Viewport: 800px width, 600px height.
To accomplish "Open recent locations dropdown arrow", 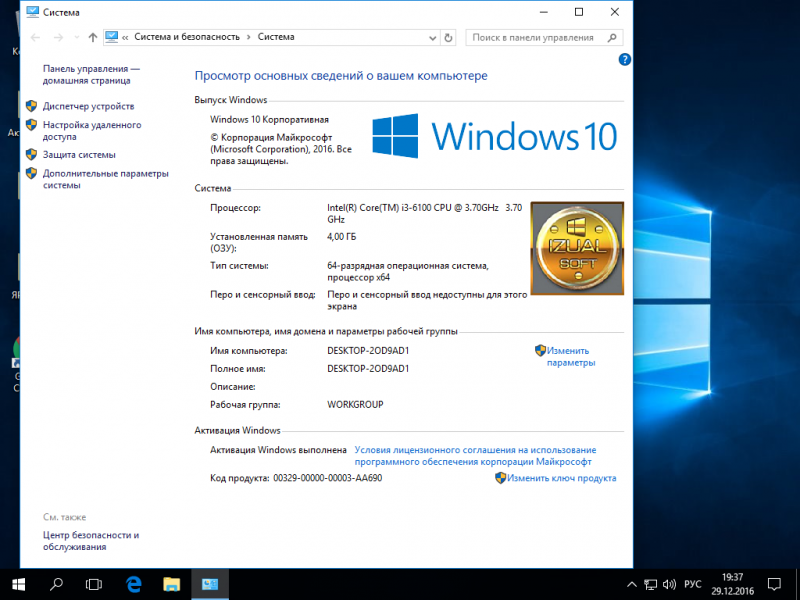I will (77, 37).
